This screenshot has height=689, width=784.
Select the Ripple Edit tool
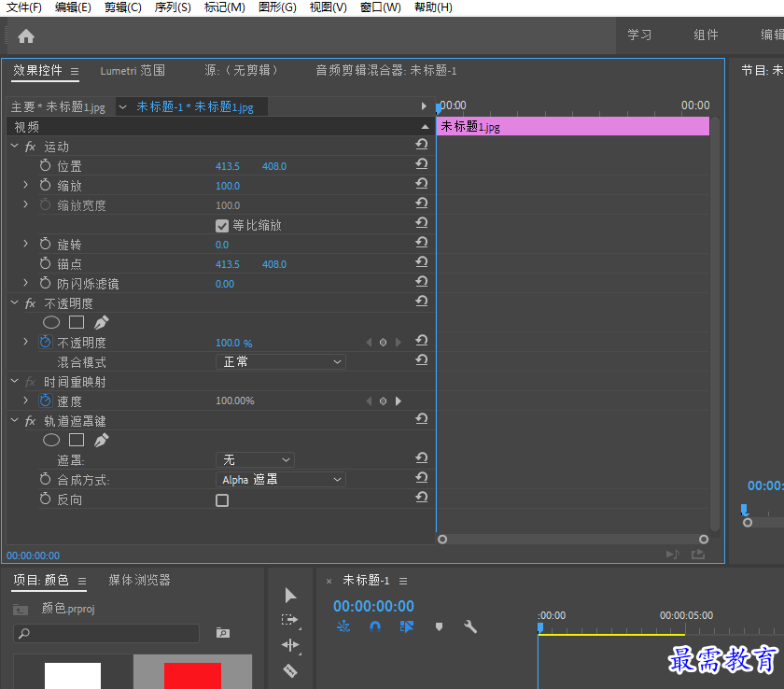tap(290, 645)
